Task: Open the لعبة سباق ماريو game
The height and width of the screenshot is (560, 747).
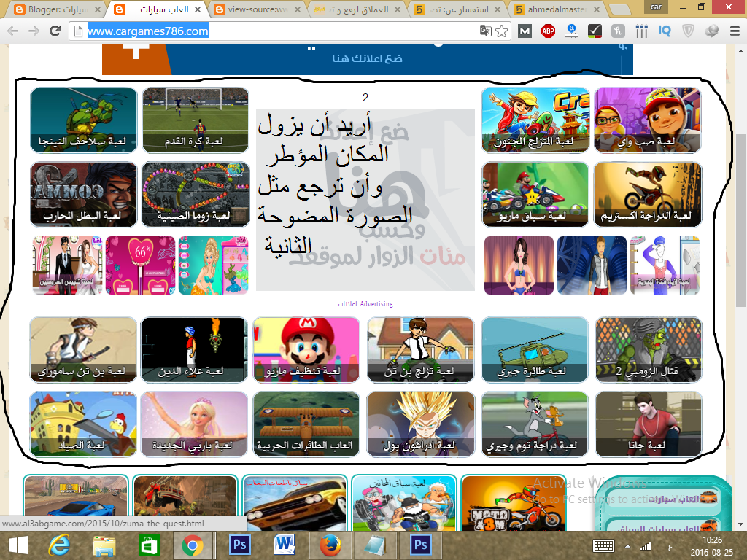Action: pyautogui.click(x=535, y=194)
